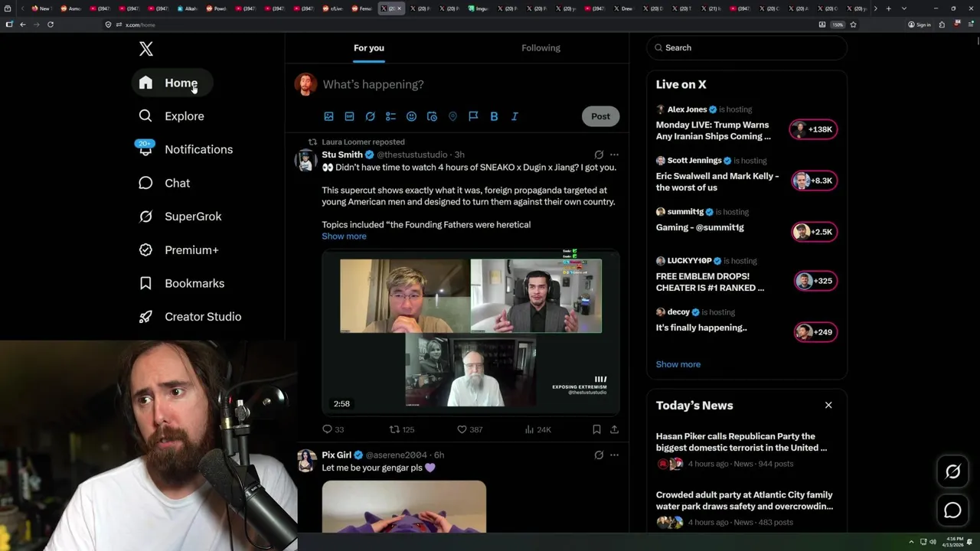Schedule the post with calendar icon
The height and width of the screenshot is (551, 980).
(x=432, y=116)
